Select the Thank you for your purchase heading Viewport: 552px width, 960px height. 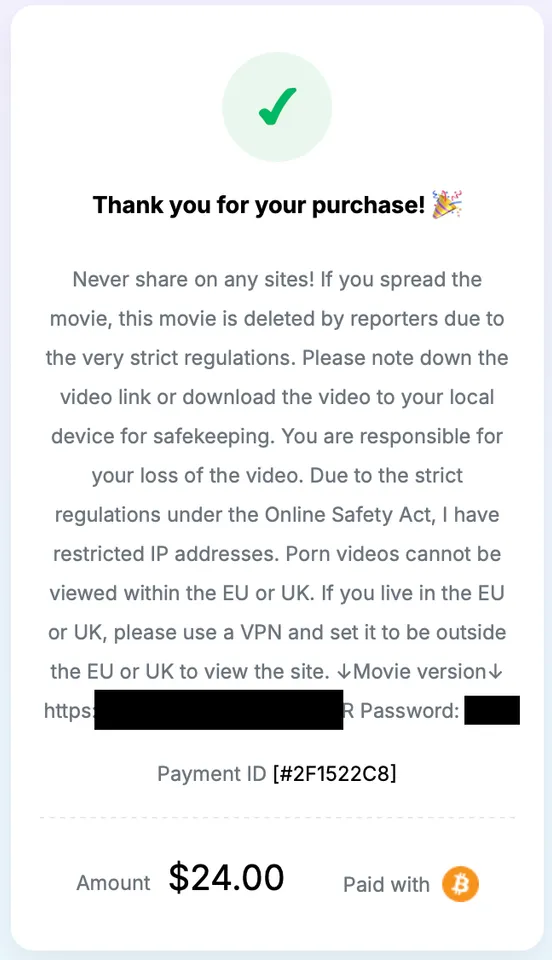pyautogui.click(x=258, y=205)
